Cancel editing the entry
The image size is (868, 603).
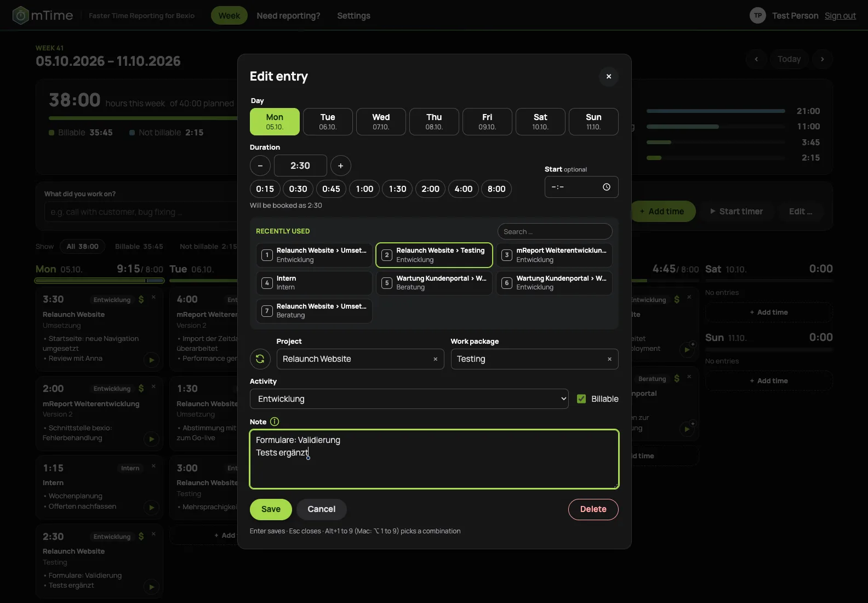click(321, 509)
